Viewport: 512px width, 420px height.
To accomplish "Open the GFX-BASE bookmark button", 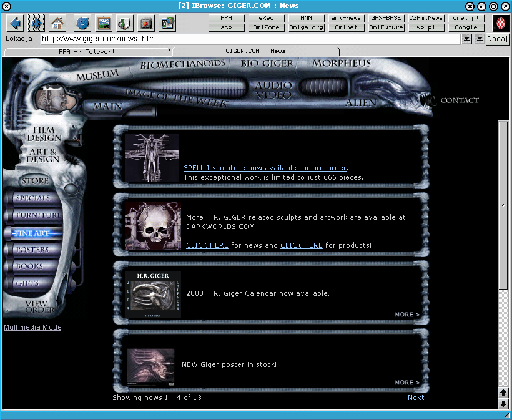I will tap(386, 18).
